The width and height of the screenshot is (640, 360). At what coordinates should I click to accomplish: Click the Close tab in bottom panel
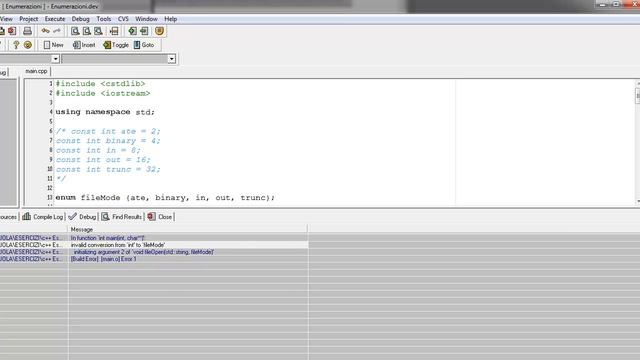point(160,217)
